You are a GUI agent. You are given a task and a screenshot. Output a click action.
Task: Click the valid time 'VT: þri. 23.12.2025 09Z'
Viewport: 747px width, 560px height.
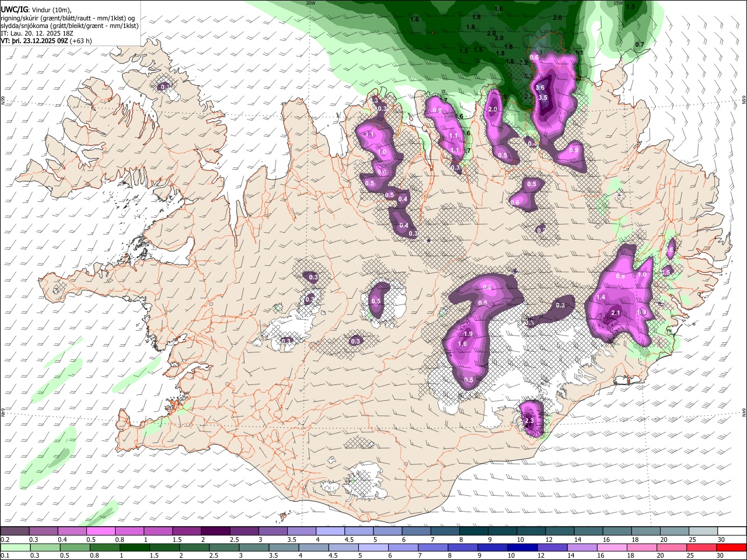[34, 41]
